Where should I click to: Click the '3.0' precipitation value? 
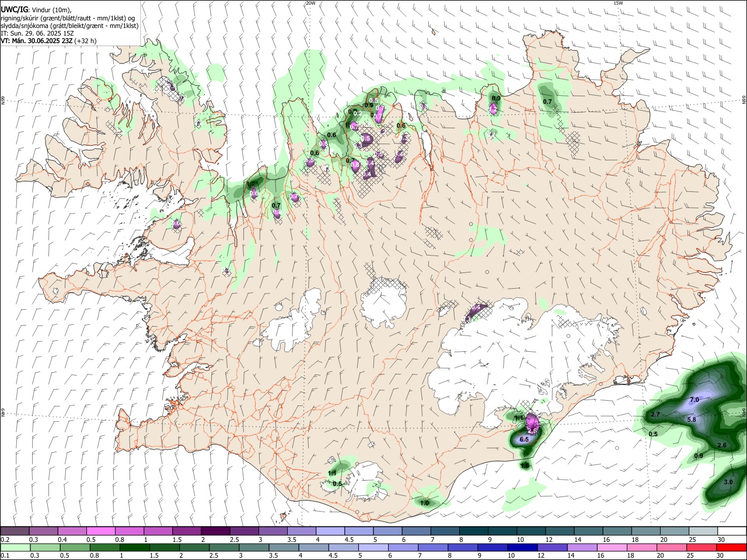pyautogui.click(x=728, y=482)
